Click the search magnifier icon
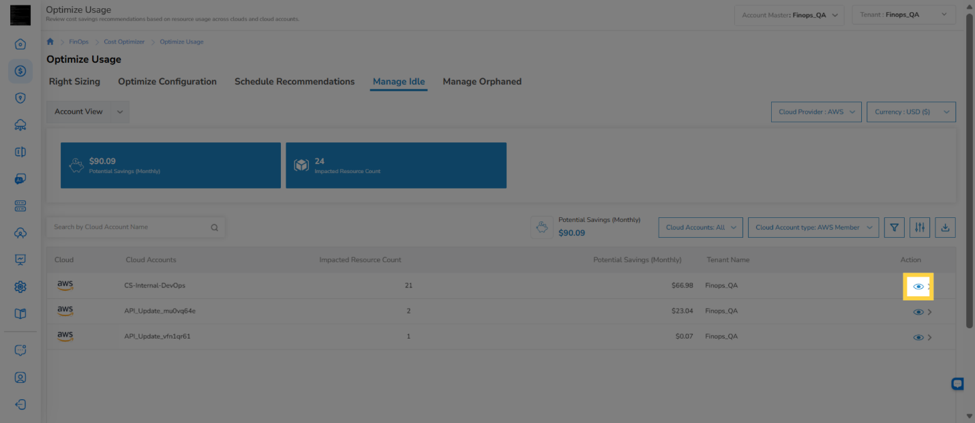The width and height of the screenshot is (975, 423). tap(214, 228)
